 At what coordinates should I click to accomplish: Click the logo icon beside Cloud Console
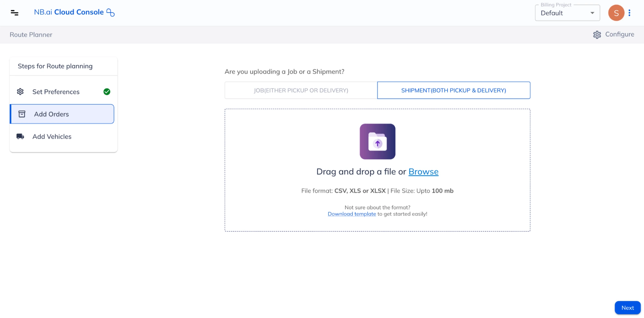tap(111, 13)
